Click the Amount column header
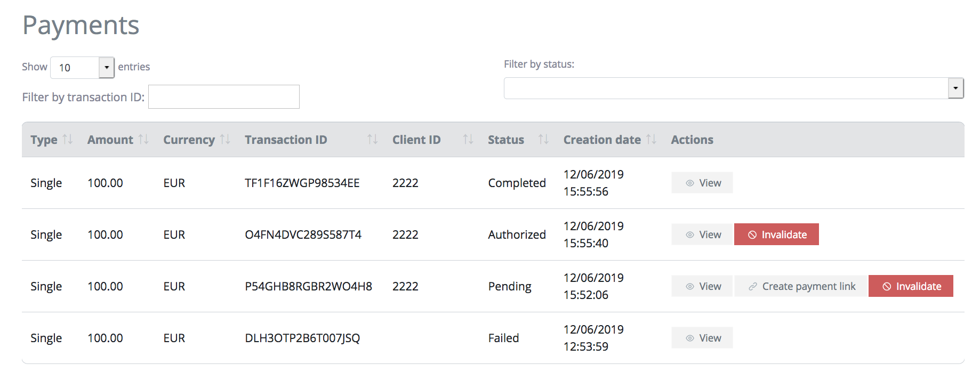 tap(110, 140)
